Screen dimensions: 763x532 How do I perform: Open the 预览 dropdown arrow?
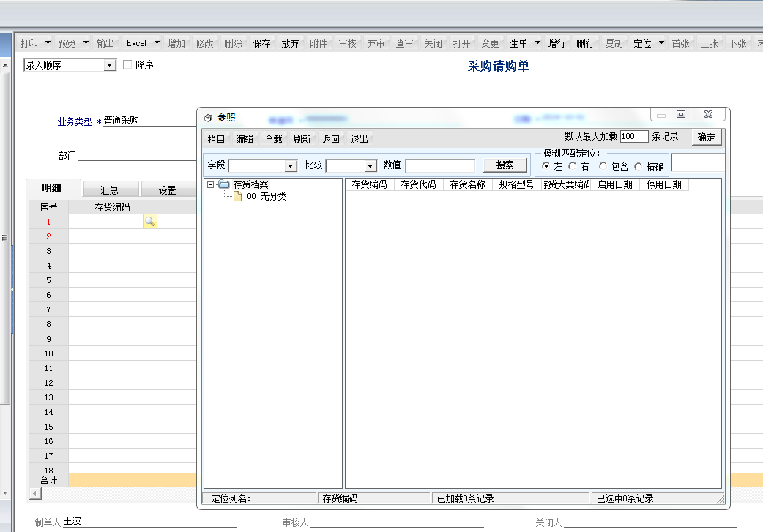[x=86, y=42]
